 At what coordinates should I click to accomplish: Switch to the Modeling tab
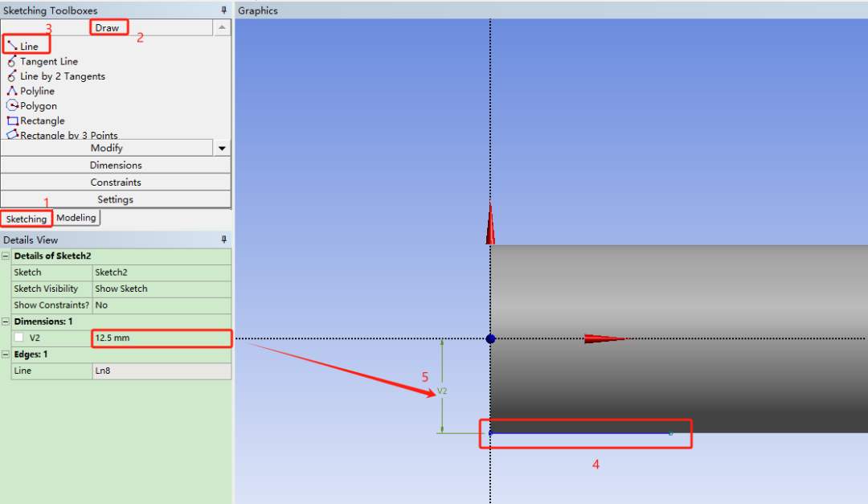76,218
